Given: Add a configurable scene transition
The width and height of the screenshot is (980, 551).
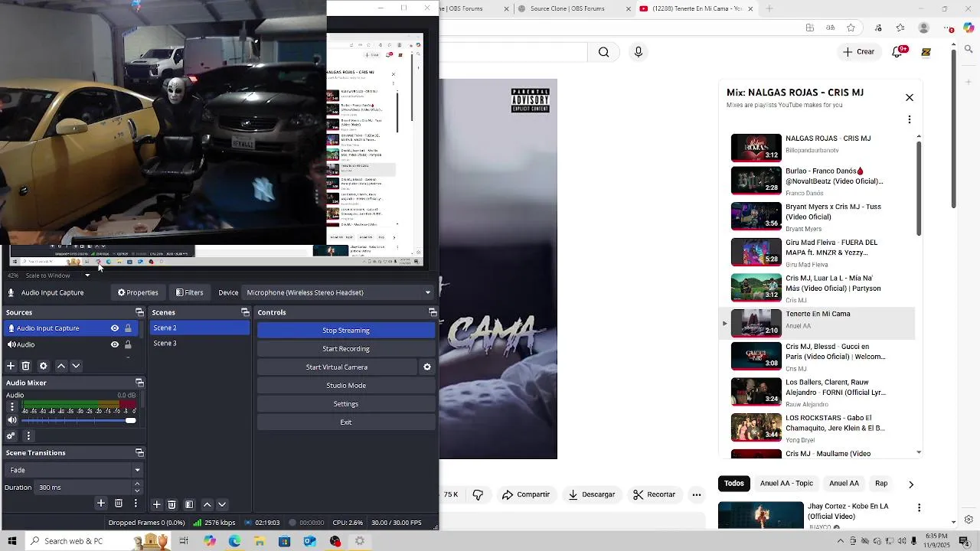Looking at the screenshot, I should [100, 503].
